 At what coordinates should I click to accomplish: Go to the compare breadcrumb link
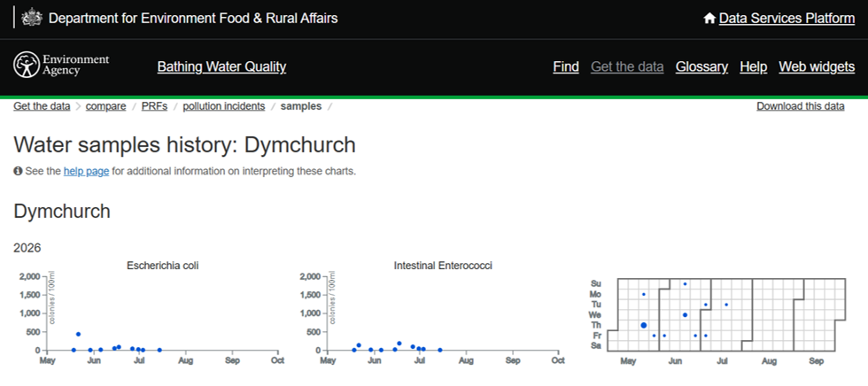coord(105,106)
